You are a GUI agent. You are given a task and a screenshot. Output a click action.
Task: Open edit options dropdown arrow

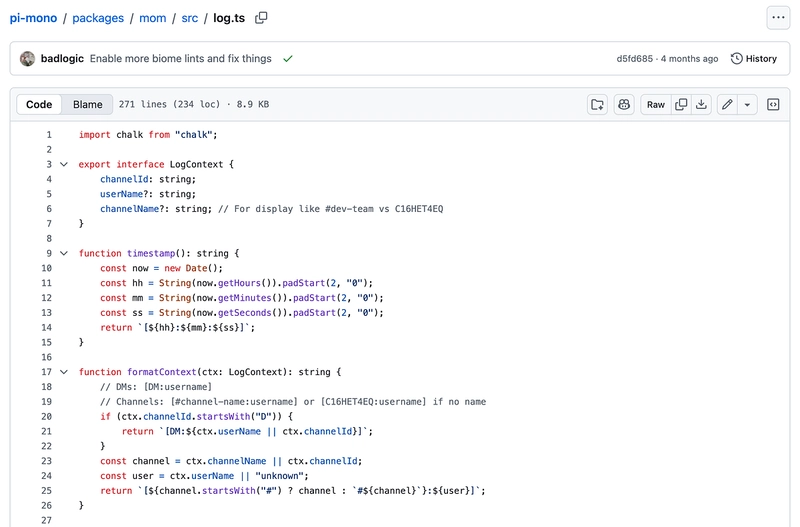747,104
